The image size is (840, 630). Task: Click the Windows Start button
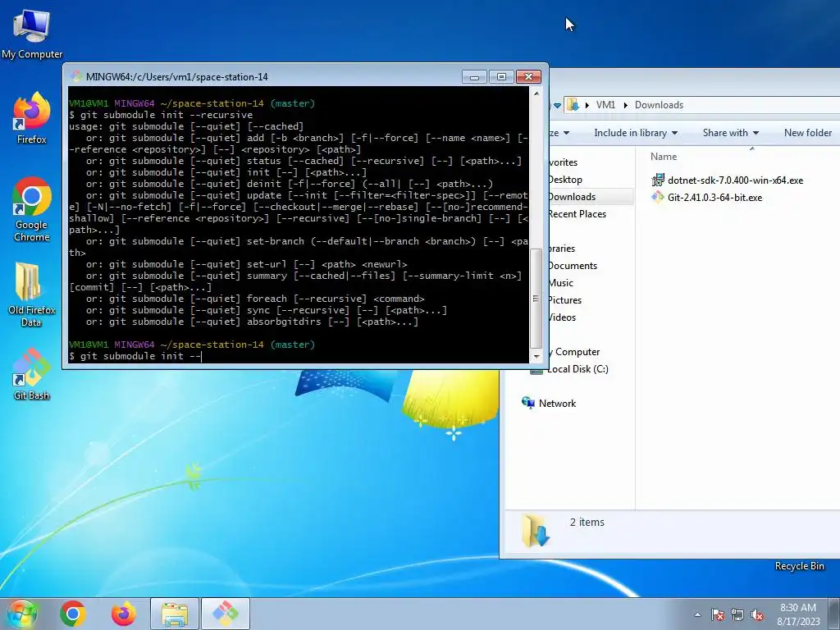(x=21, y=614)
